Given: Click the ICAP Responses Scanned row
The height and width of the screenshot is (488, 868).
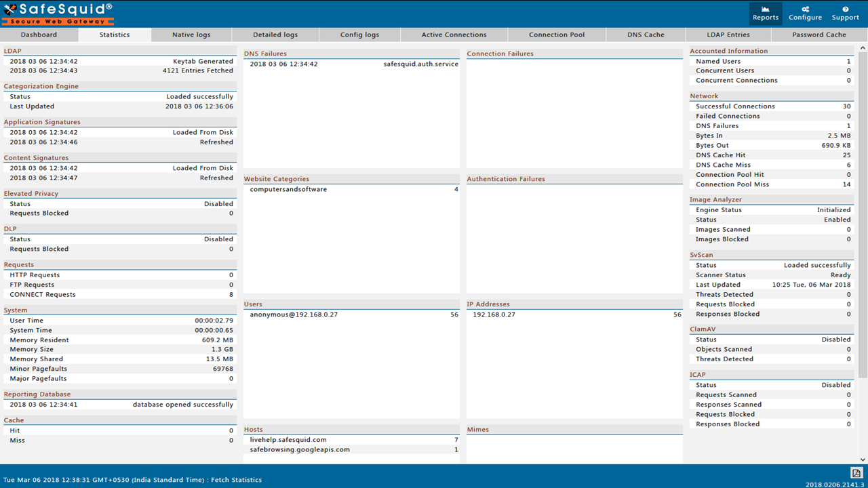Looking at the screenshot, I should [x=772, y=405].
